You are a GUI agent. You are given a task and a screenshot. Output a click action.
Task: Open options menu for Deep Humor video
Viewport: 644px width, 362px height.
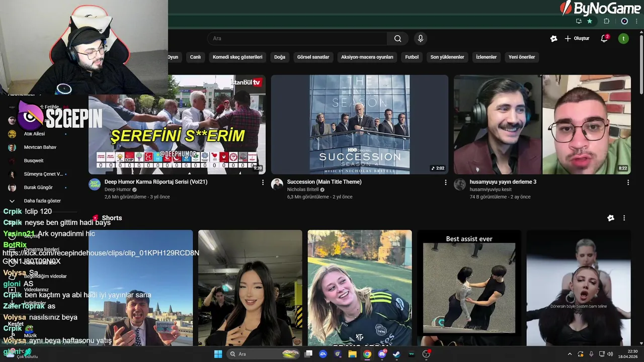[263, 183]
